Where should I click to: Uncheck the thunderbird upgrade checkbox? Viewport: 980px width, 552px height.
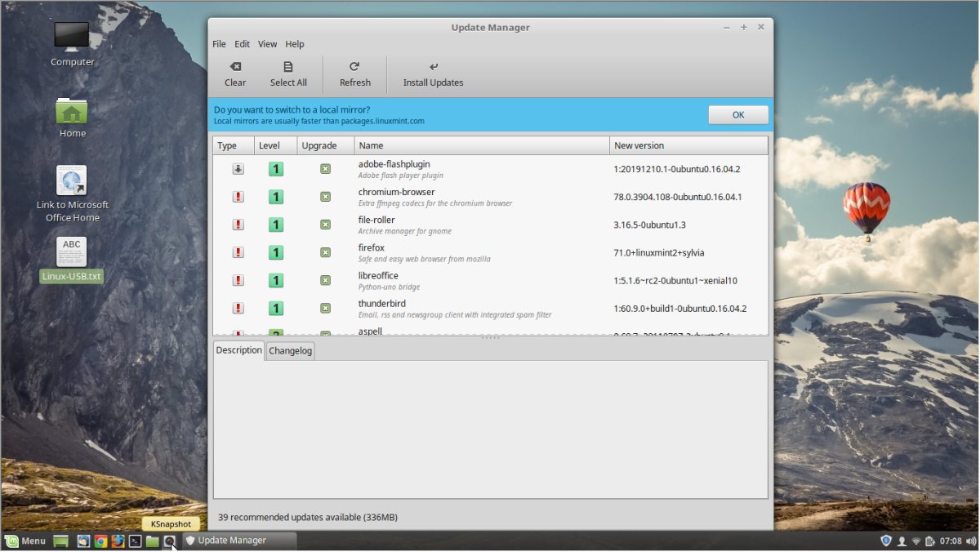(x=325, y=308)
